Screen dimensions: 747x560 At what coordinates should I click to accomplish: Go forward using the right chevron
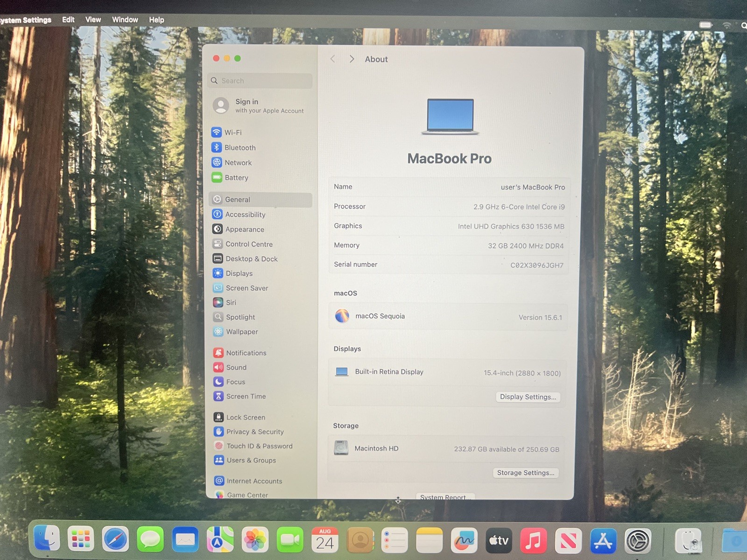pos(352,59)
